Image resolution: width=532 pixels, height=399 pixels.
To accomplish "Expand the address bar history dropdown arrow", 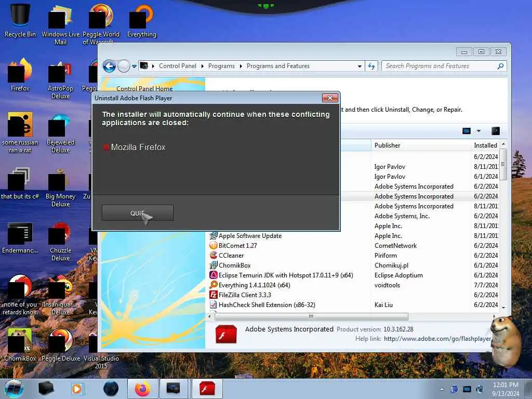I will [360, 66].
